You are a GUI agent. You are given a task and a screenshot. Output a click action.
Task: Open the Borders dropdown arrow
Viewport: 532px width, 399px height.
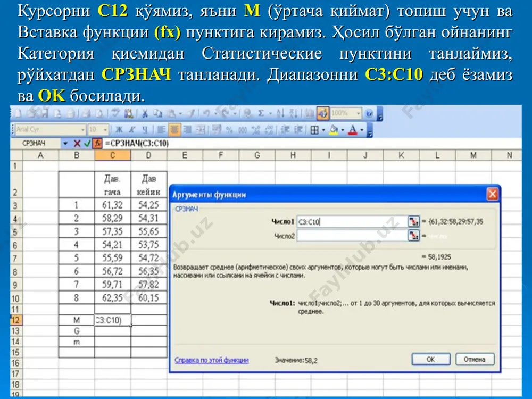(323, 130)
